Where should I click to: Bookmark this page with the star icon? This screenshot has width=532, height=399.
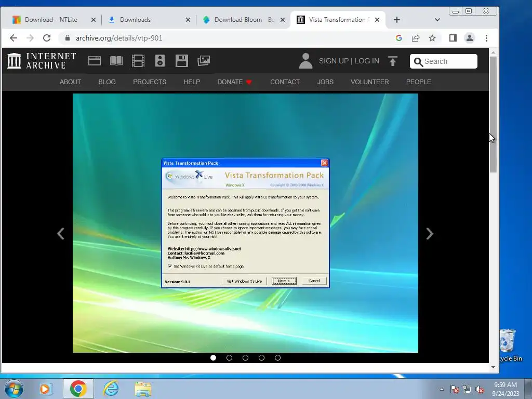click(x=432, y=38)
